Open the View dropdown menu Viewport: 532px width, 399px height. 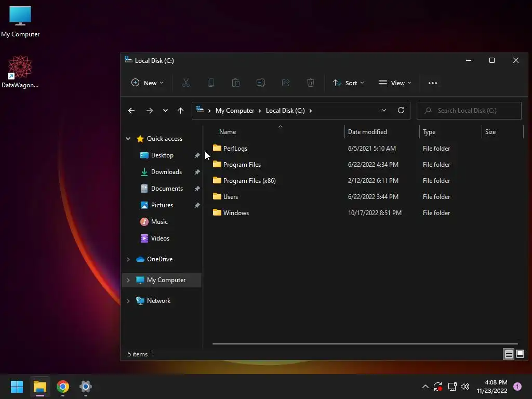(395, 83)
